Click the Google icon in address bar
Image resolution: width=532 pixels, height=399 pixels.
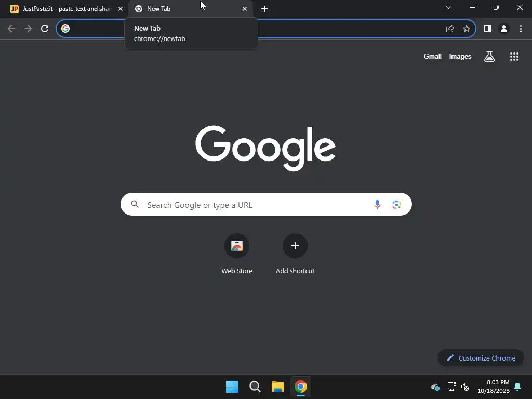pyautogui.click(x=65, y=29)
